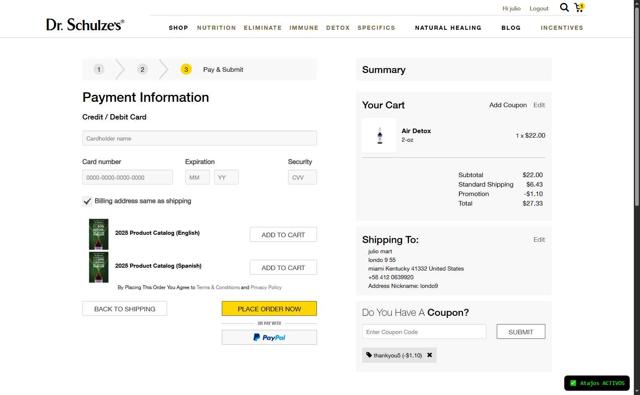640x395 pixels.
Task: Focus the Cardholder name field
Action: (x=199, y=138)
